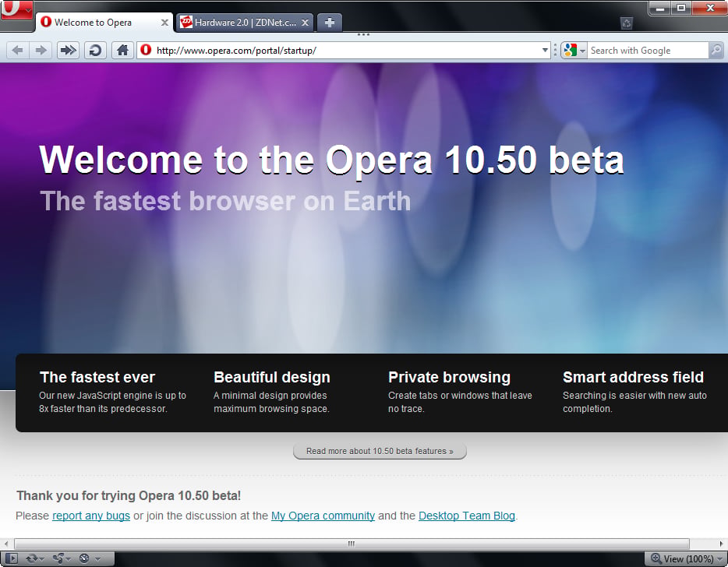Maximize the Opera window

pyautogui.click(x=681, y=8)
